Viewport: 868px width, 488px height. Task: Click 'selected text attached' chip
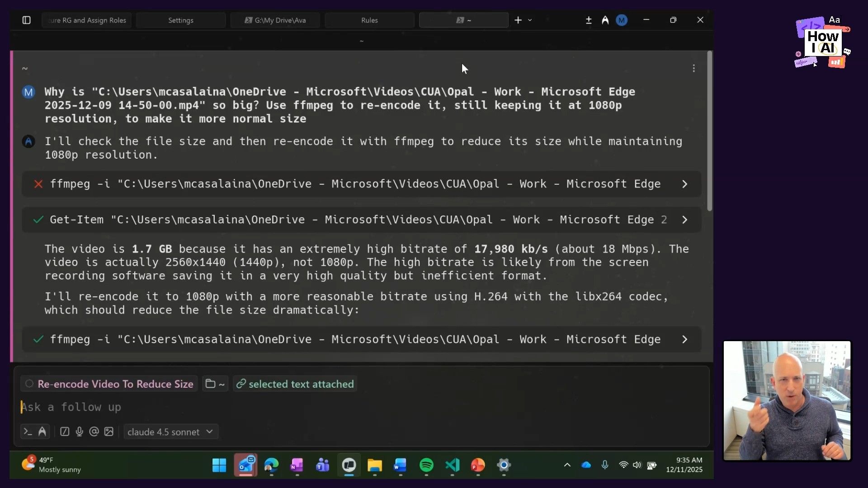[295, 384]
